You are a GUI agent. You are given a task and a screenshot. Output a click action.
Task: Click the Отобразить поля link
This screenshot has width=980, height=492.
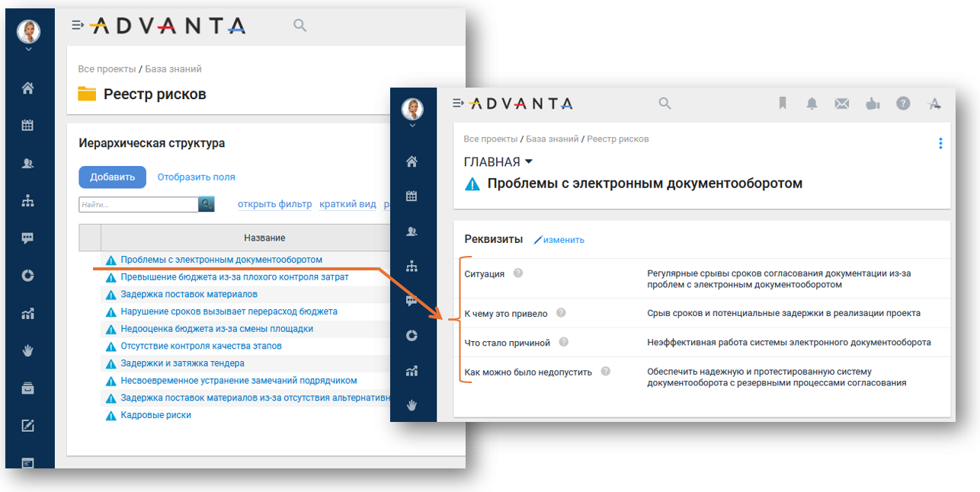(x=196, y=177)
